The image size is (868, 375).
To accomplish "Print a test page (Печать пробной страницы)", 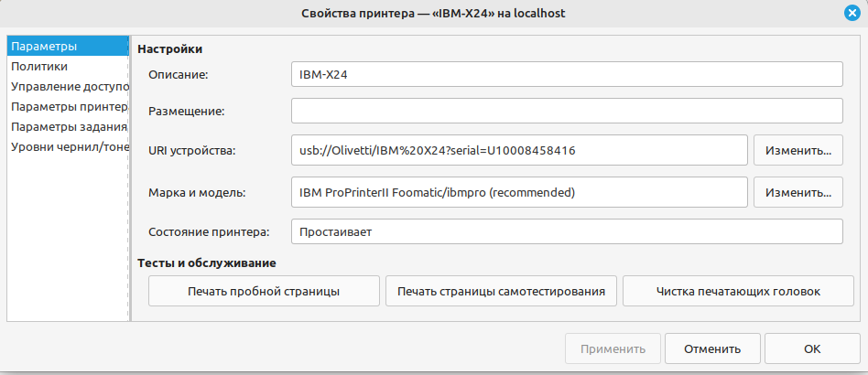I will click(x=264, y=291).
